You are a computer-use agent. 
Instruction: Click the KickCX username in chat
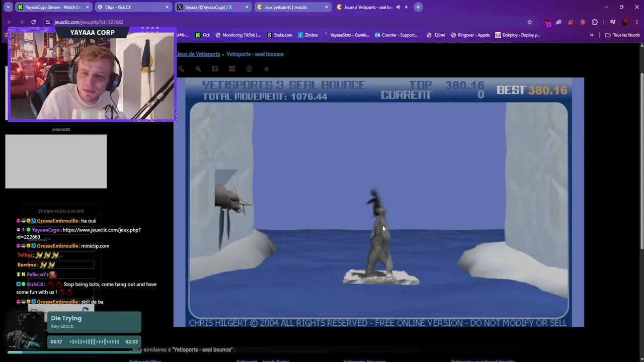point(35,285)
